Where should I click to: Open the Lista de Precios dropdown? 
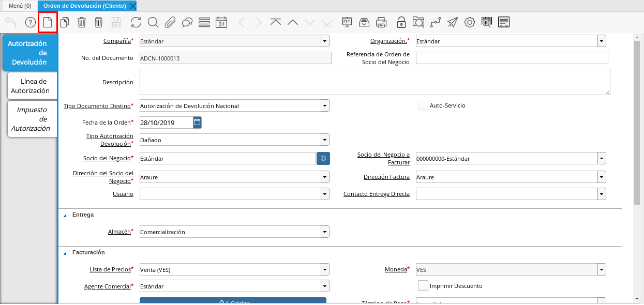pyautogui.click(x=325, y=269)
